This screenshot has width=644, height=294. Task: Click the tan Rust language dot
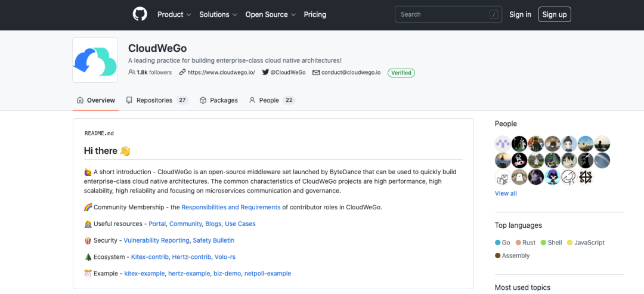(518, 243)
